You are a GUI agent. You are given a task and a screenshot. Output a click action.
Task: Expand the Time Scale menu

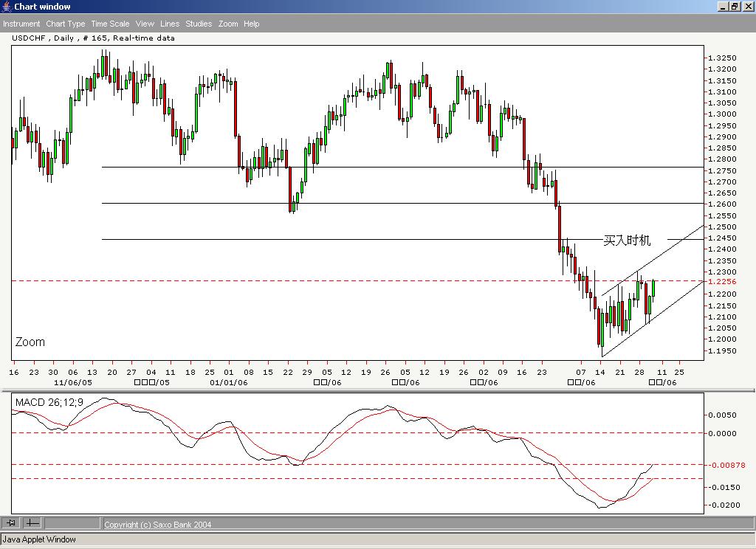point(110,24)
